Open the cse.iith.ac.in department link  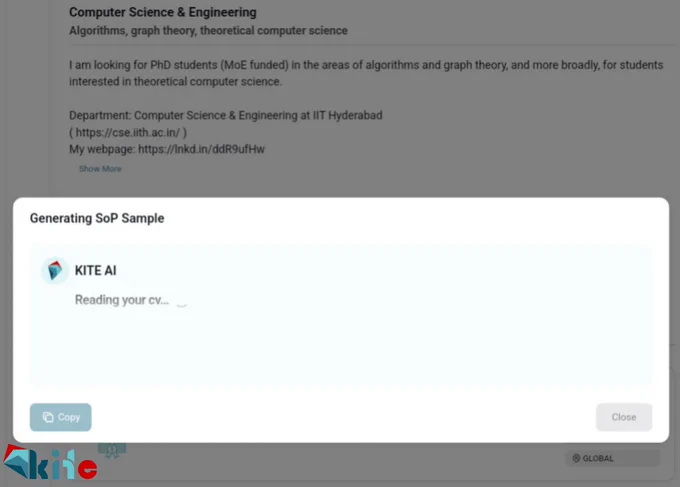coord(128,132)
